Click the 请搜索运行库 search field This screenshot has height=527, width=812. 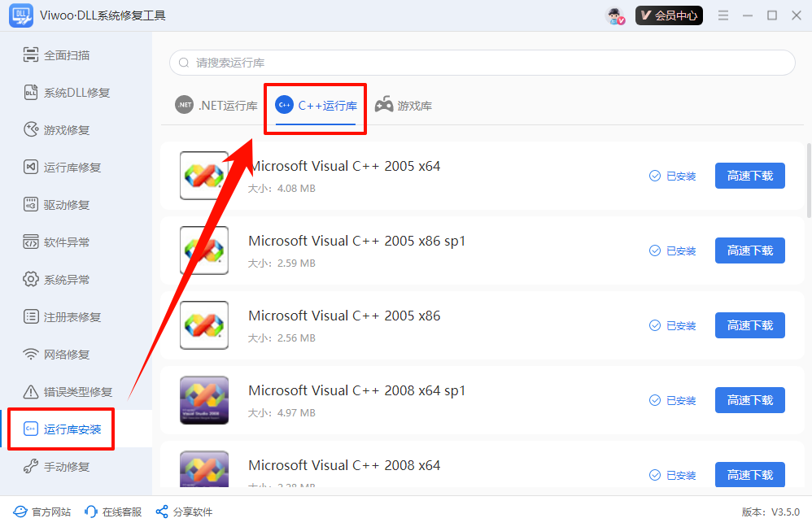[482, 63]
